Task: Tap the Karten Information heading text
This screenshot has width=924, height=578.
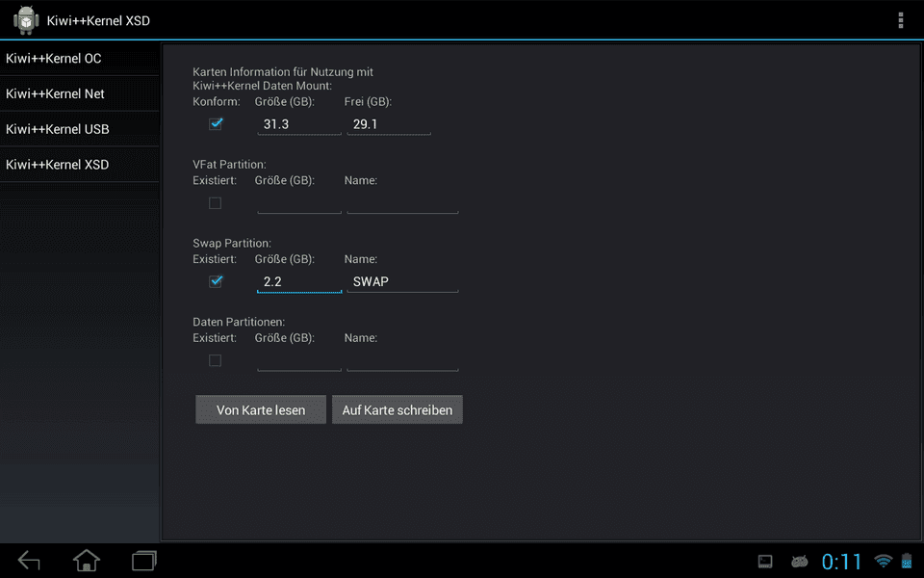Action: tap(283, 78)
